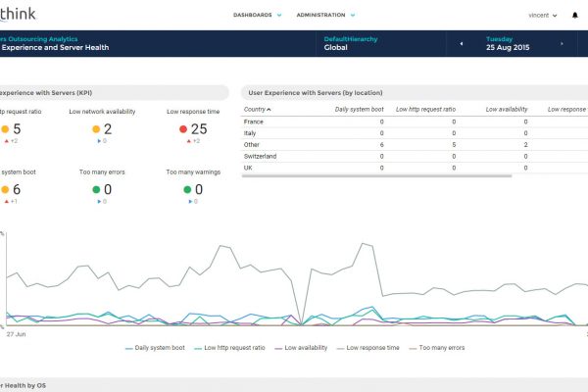
Task: Click the Outsourcing Analytics breadcrumb link
Action: pos(38,39)
